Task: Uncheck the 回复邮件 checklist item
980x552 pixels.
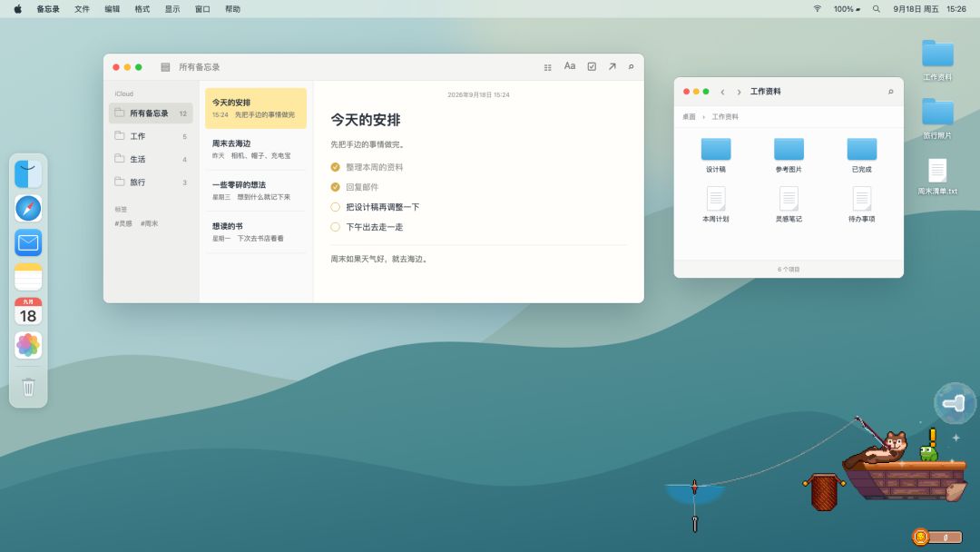Action: (335, 187)
